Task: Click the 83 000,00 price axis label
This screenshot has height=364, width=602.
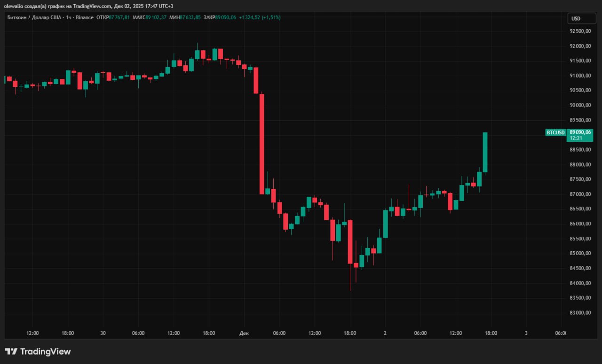Action: pyautogui.click(x=580, y=313)
